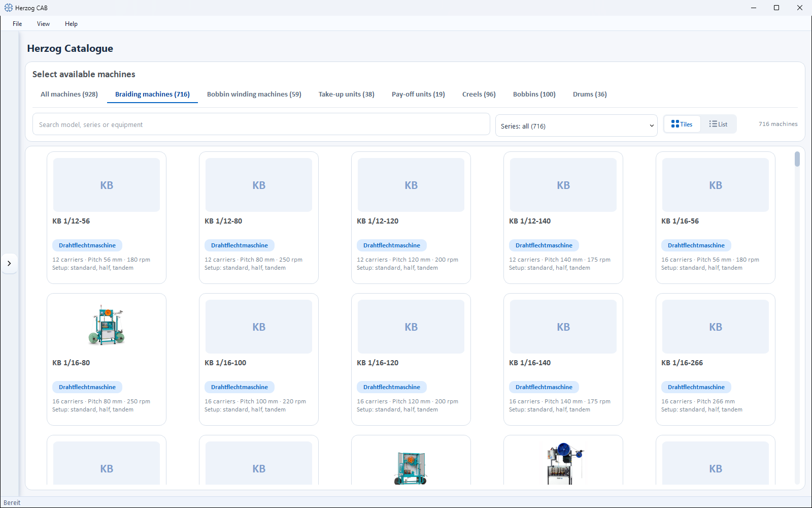Show the Pay-off units (19) tab

click(418, 94)
